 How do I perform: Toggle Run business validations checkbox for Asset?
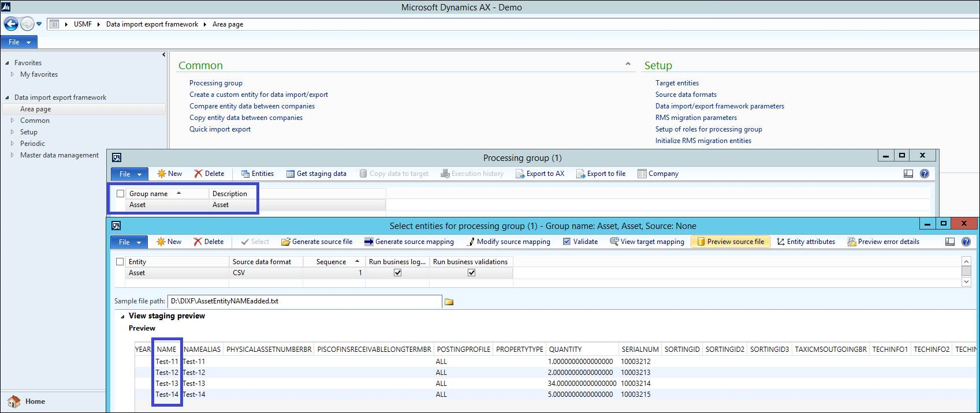[x=471, y=273]
